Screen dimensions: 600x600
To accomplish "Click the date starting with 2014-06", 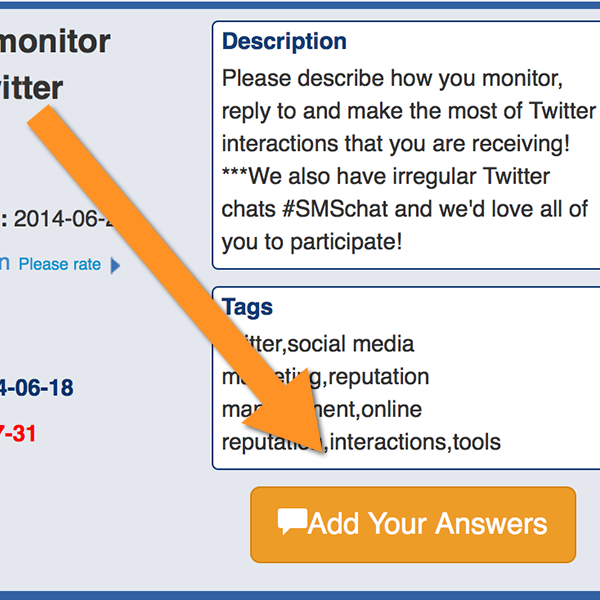I will [65, 218].
